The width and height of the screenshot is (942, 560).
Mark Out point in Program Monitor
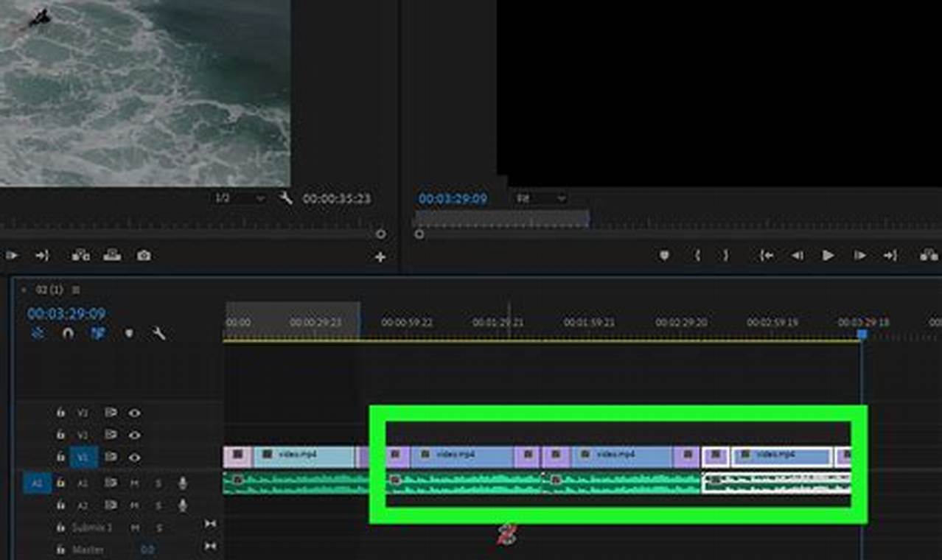click(725, 256)
